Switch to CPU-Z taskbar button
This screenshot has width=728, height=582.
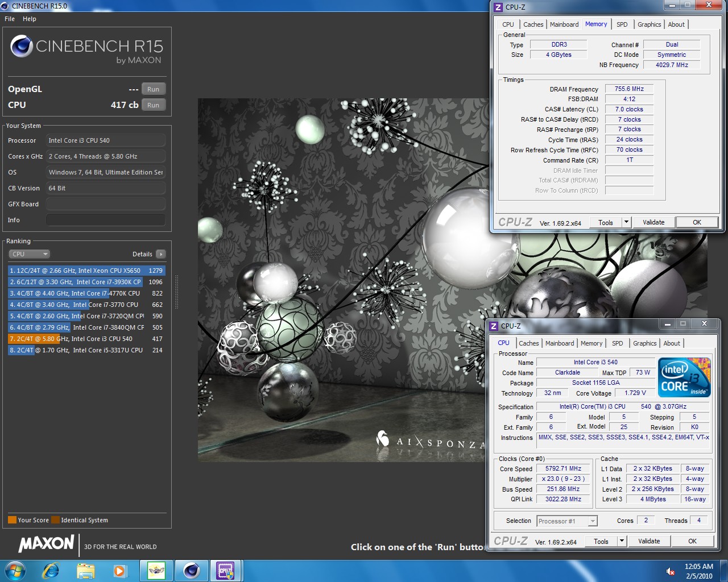click(x=226, y=570)
